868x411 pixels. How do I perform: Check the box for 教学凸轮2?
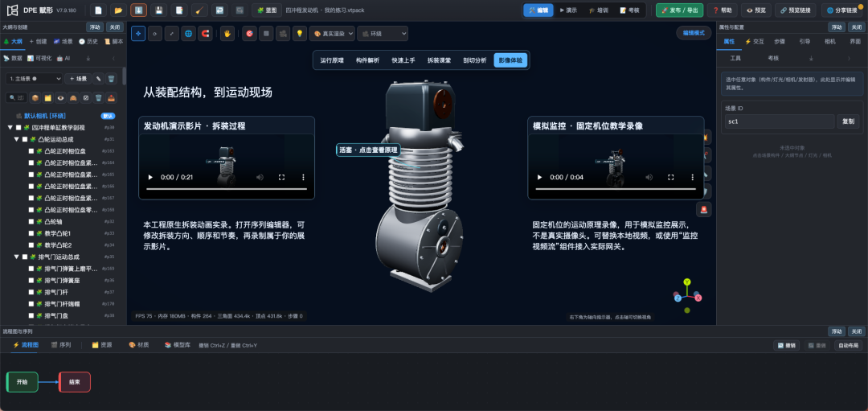(x=31, y=245)
